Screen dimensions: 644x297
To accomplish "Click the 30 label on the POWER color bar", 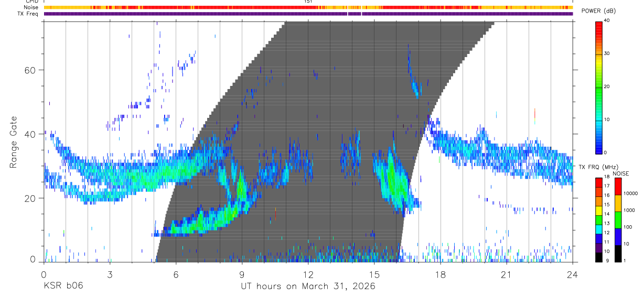I will point(607,54).
